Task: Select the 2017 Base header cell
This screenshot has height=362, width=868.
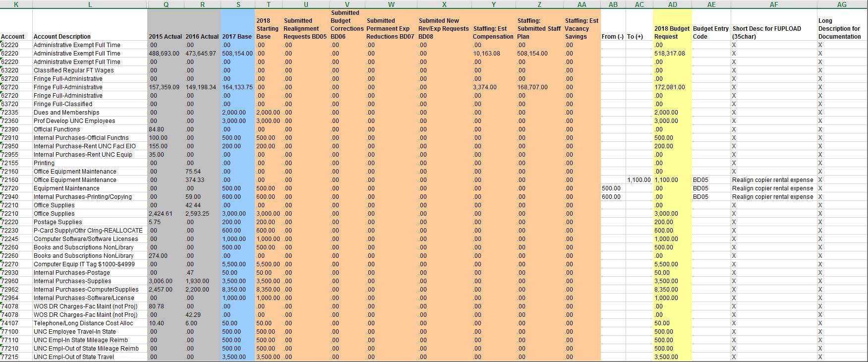Action: click(x=236, y=37)
